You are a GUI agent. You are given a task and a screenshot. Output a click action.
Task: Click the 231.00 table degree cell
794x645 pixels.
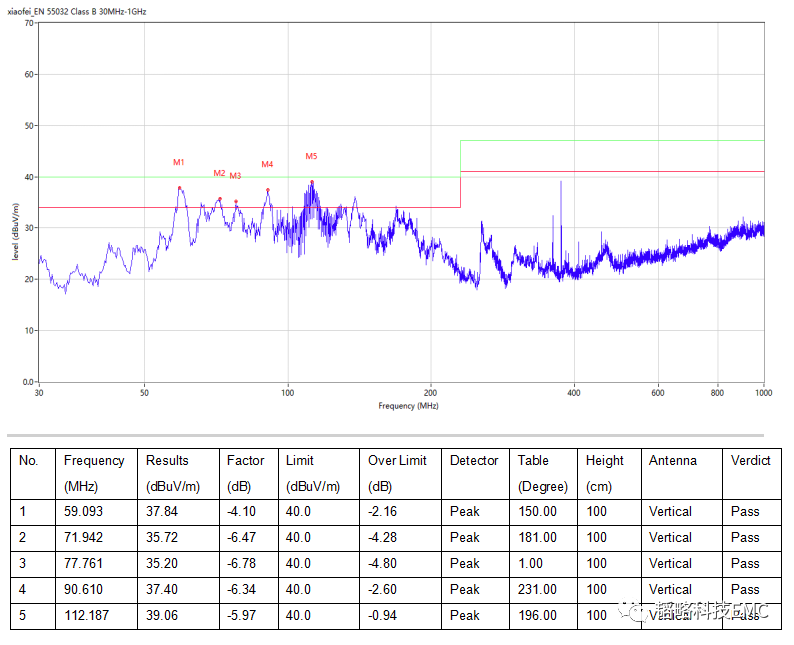tap(537, 589)
